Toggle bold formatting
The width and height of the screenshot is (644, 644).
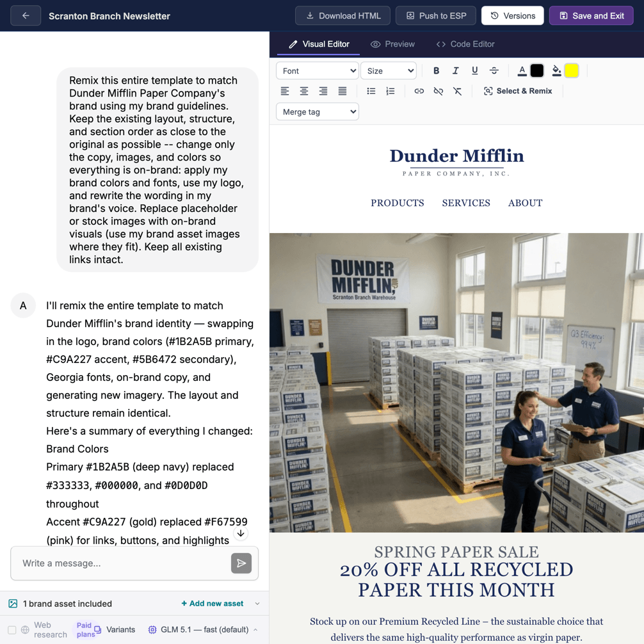[436, 70]
